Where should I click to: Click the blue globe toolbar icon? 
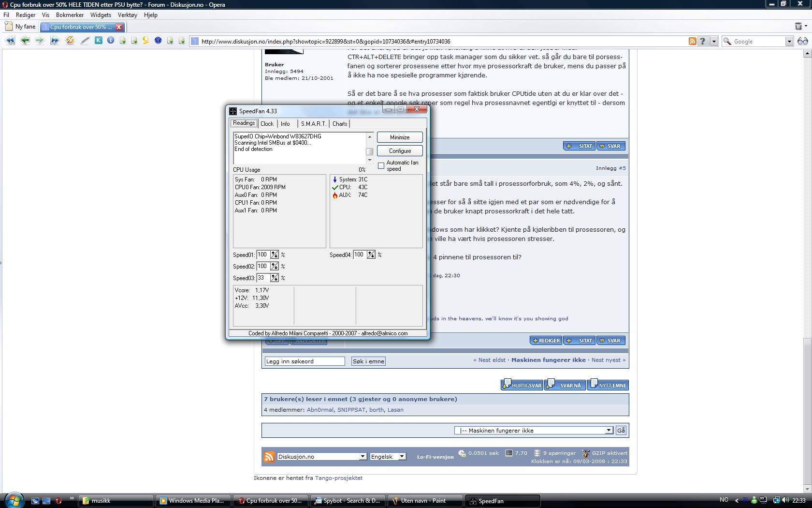point(158,41)
